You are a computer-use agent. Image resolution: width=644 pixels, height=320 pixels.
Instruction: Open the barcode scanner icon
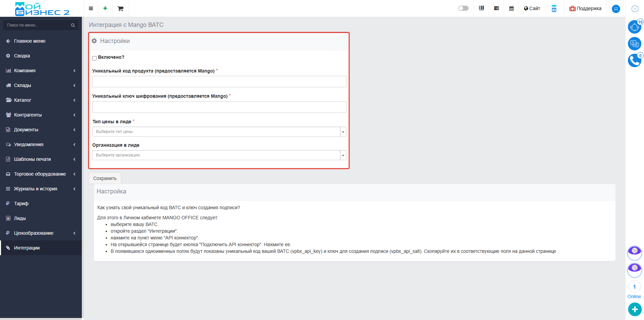pyautogui.click(x=481, y=8)
